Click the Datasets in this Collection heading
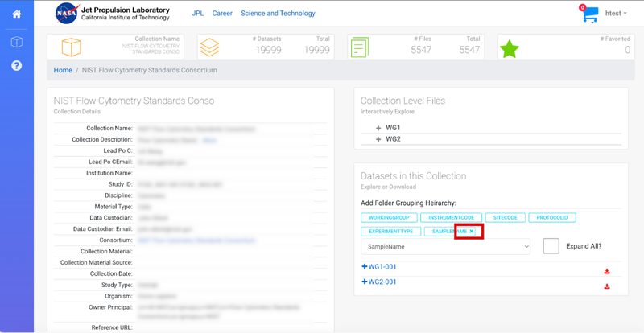 click(414, 176)
